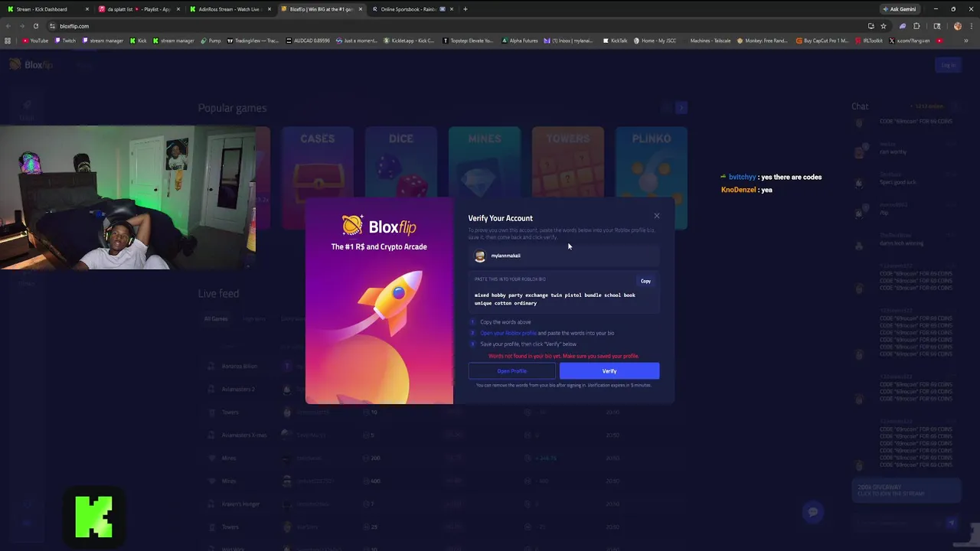This screenshot has width=980, height=551.
Task: Click the Copy button for bio words
Action: [x=645, y=281]
